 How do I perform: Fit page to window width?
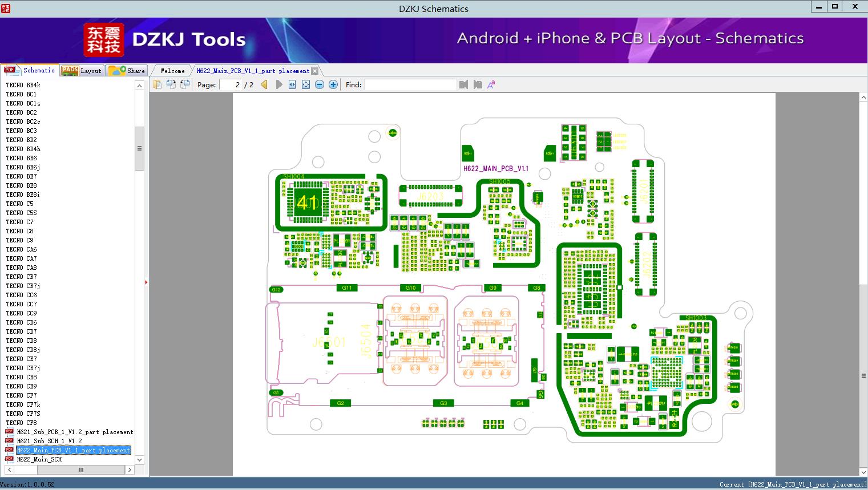click(x=292, y=84)
